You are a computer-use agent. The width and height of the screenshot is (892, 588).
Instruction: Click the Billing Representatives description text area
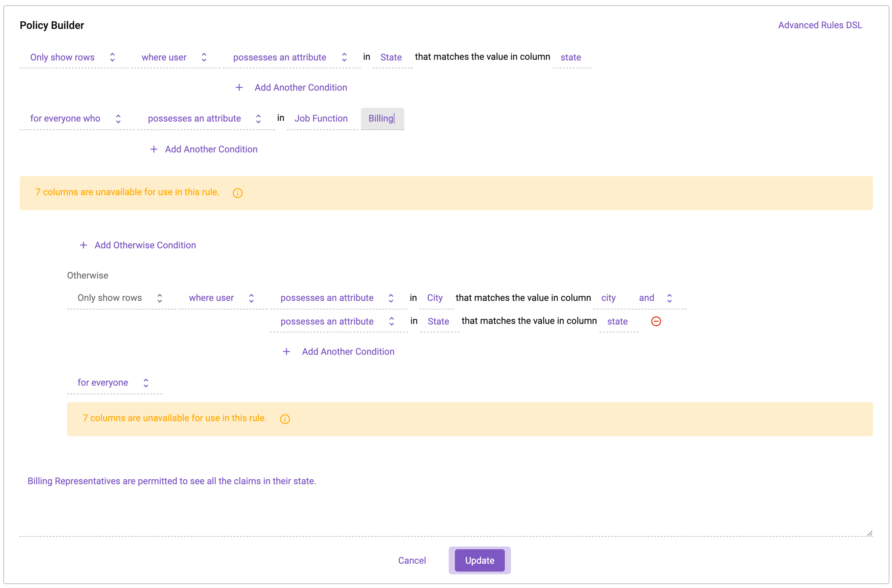(445, 503)
